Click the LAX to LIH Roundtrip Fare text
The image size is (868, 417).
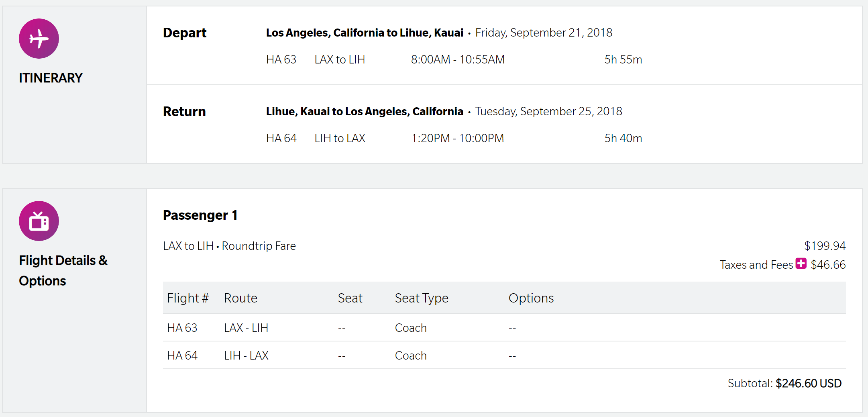(229, 246)
